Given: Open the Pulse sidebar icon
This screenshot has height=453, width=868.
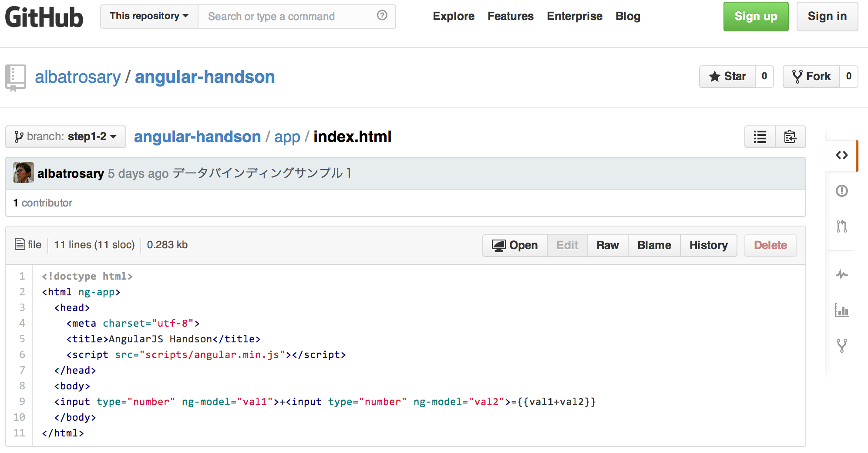Looking at the screenshot, I should 842,274.
